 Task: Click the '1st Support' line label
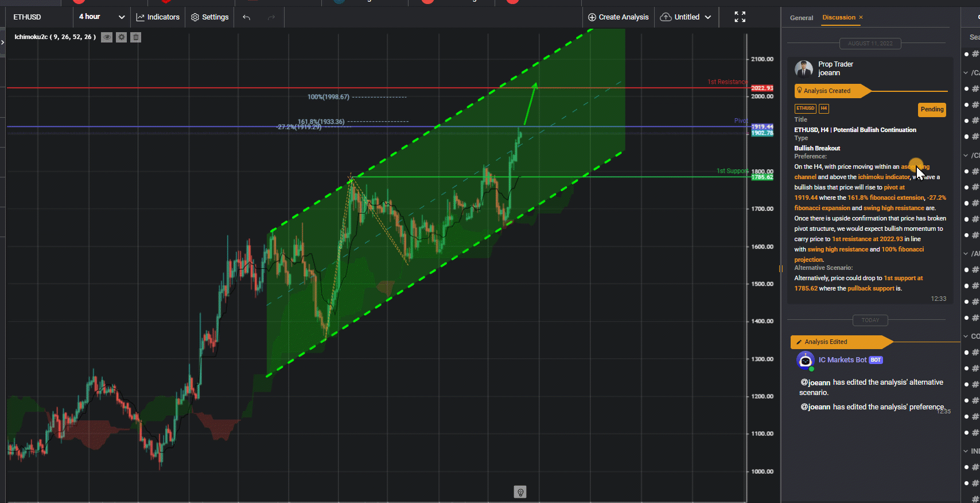(x=732, y=171)
